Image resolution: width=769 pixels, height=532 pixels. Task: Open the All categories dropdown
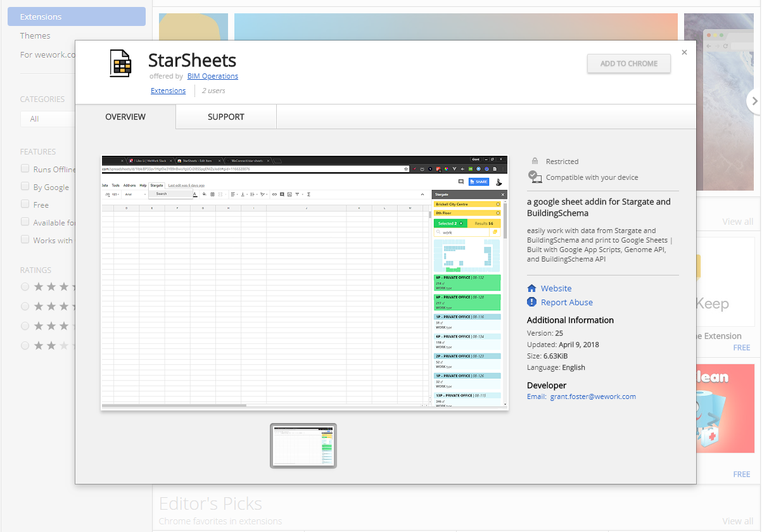[48, 118]
